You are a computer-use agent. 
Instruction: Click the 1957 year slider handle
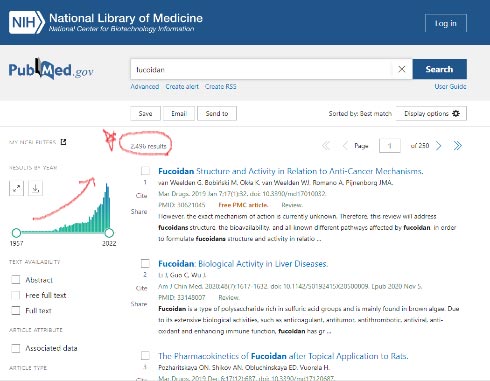(16, 232)
